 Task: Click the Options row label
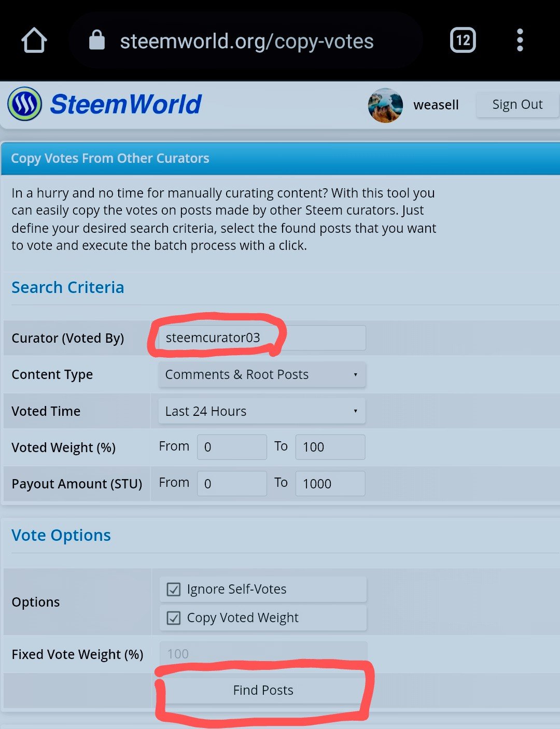click(x=36, y=602)
